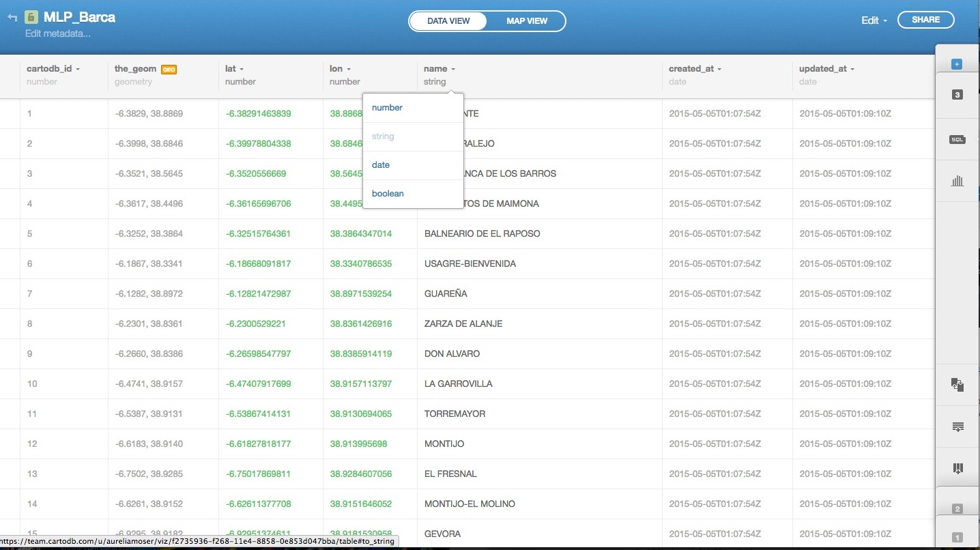Image resolution: width=980 pixels, height=550 pixels.
Task: Click the cell LA GARROVILLA
Action: (459, 384)
